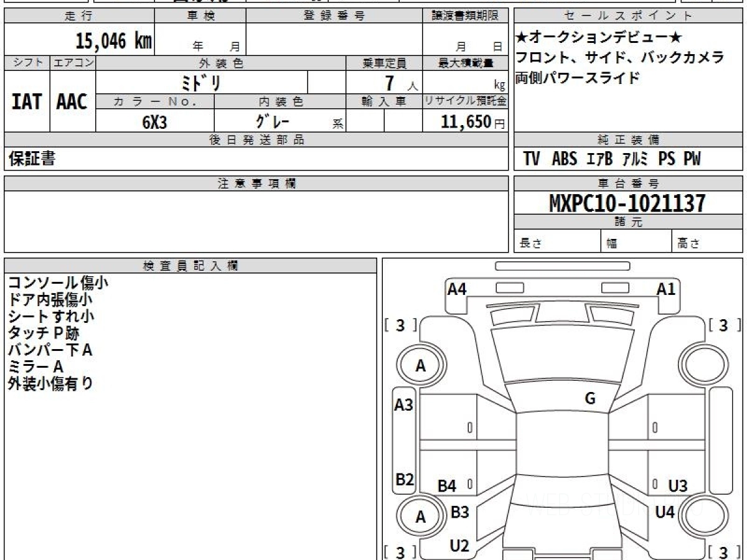Click the exterior colour value ミドリ
Viewport: 747px width, 560px height.
pos(200,82)
